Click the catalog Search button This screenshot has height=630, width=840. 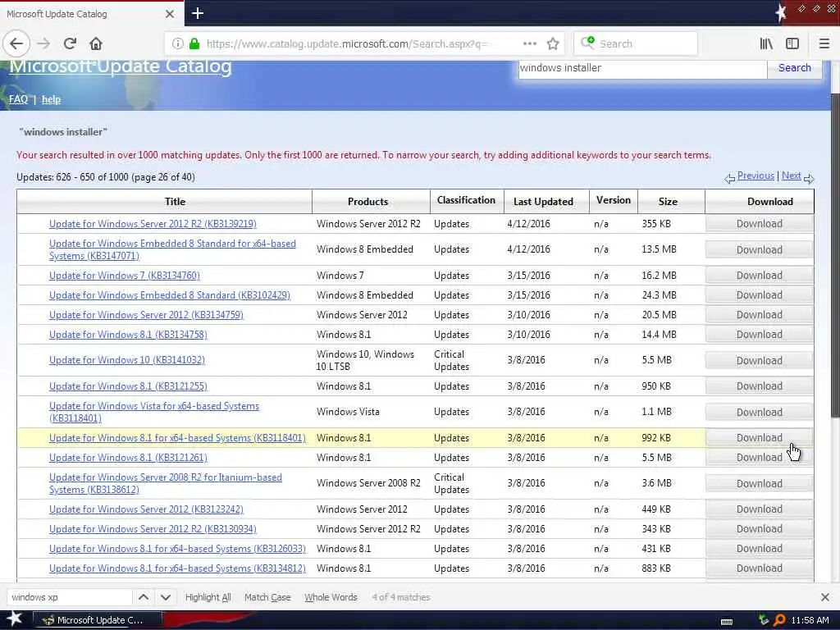[794, 68]
